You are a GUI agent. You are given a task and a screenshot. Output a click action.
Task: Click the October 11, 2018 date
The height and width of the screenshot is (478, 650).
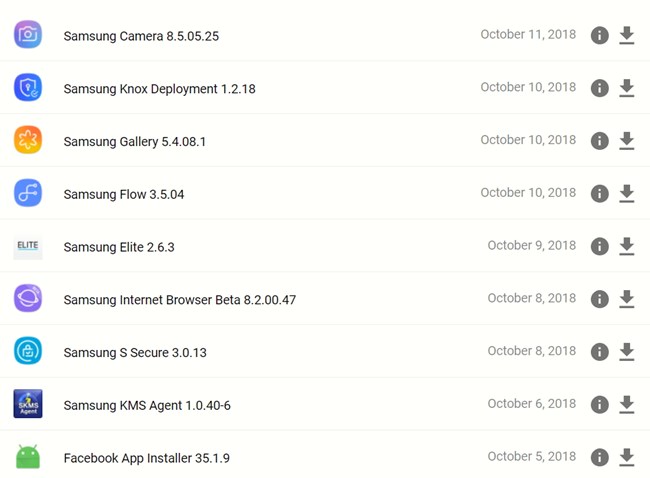(528, 35)
